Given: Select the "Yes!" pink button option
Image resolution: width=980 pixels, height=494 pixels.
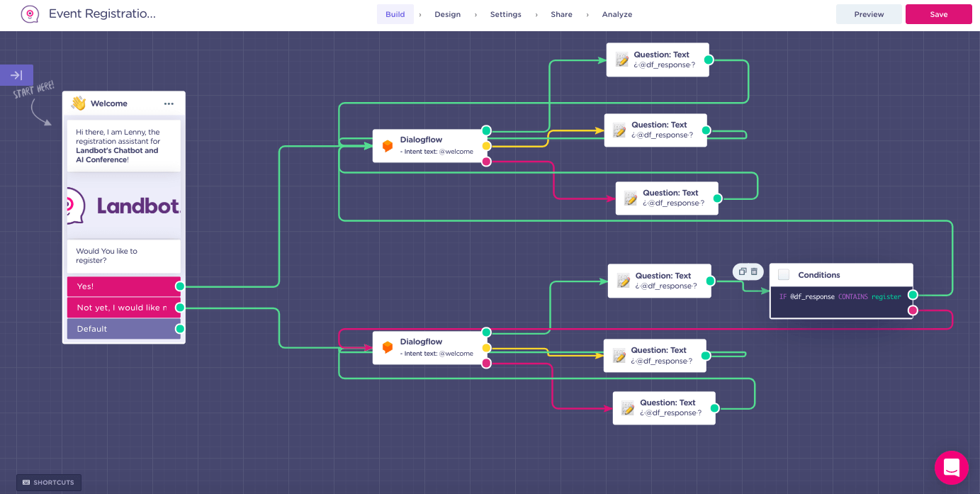Looking at the screenshot, I should tap(124, 286).
